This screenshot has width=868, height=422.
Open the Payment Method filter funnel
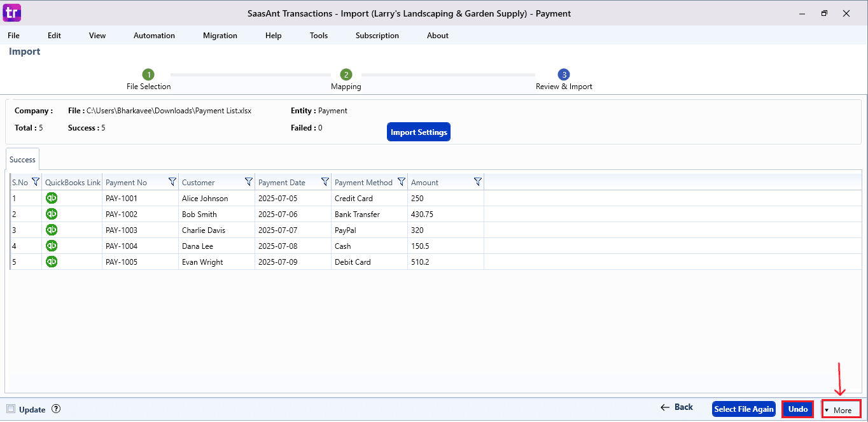coord(402,181)
